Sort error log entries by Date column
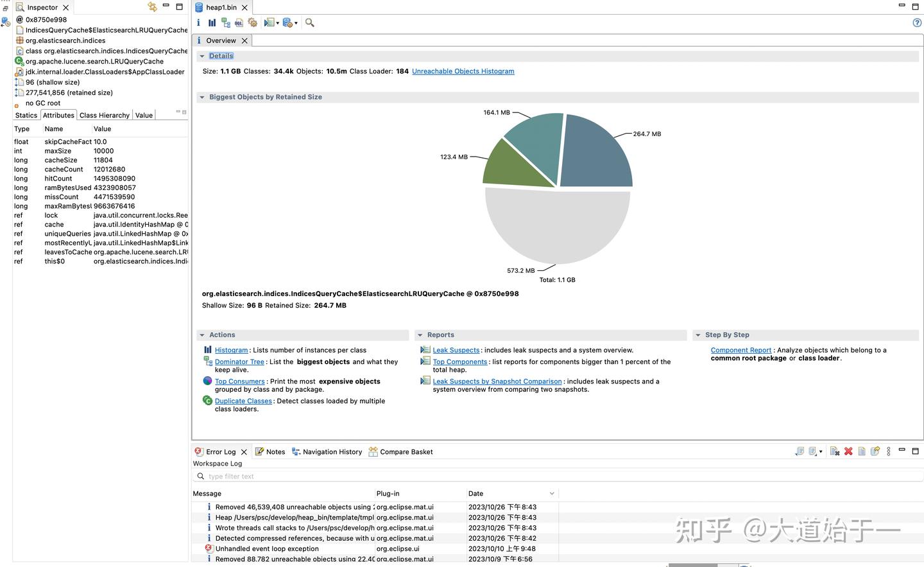The width and height of the screenshot is (924, 567). pos(475,493)
